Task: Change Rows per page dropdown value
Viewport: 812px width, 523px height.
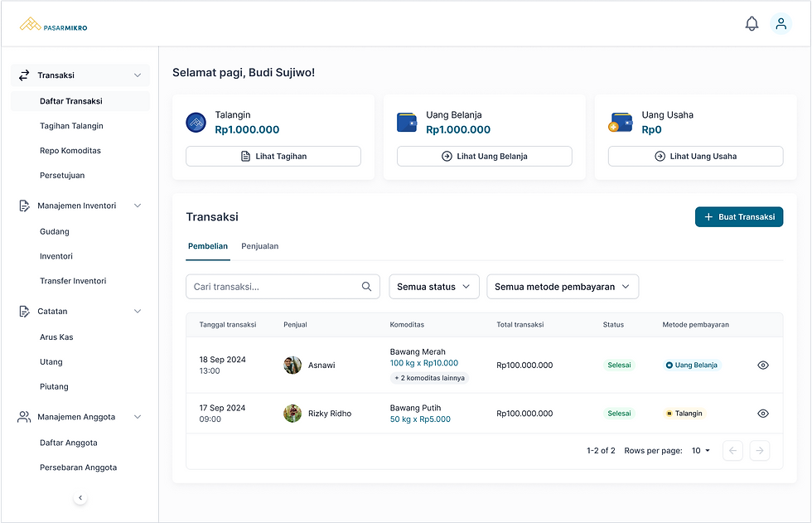Action: tap(701, 451)
